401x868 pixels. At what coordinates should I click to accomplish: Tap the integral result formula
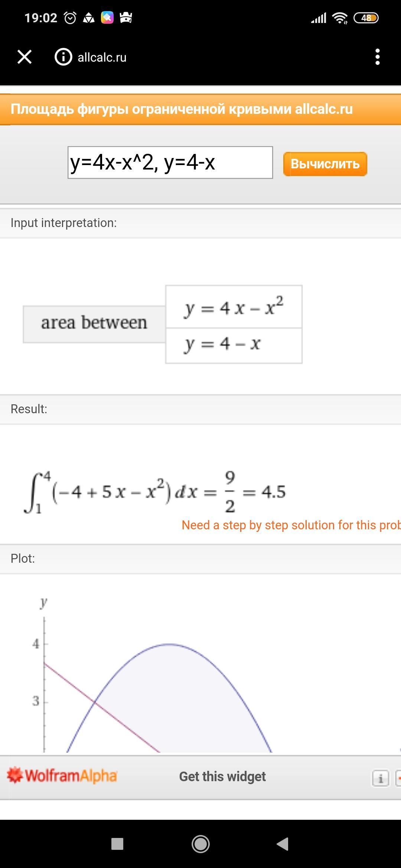point(154,492)
